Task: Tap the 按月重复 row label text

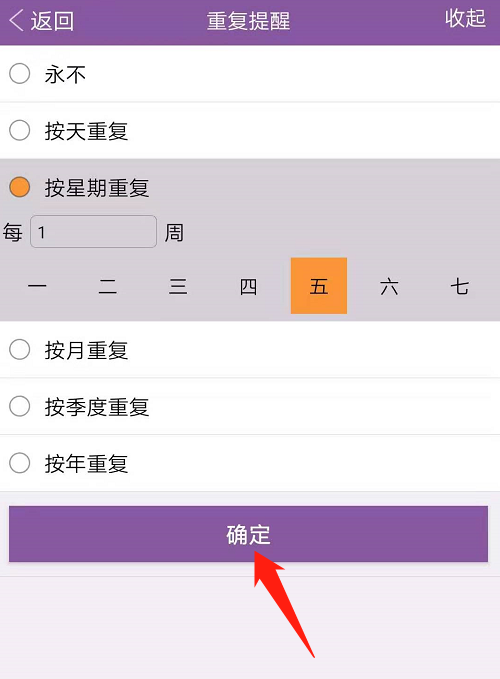Action: click(x=87, y=350)
